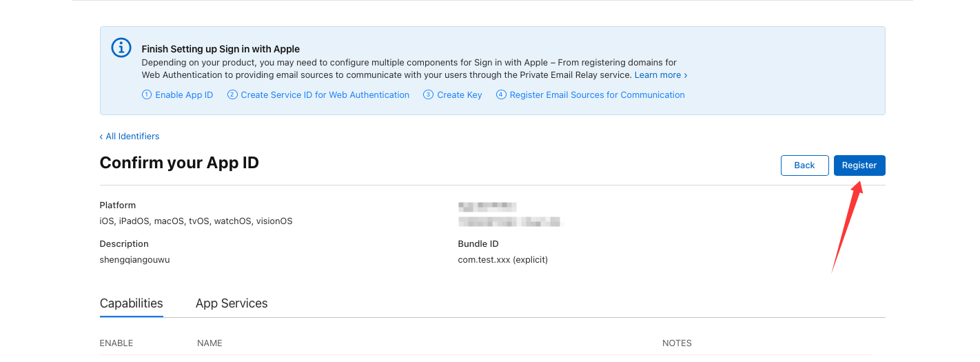Click the circled 2 icon before Create Service ID
This screenshot has width=980, height=362.
pos(232,95)
